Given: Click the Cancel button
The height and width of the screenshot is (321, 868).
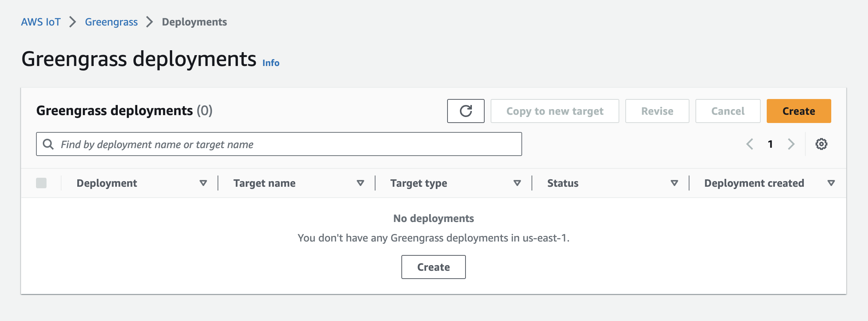Looking at the screenshot, I should tap(728, 111).
